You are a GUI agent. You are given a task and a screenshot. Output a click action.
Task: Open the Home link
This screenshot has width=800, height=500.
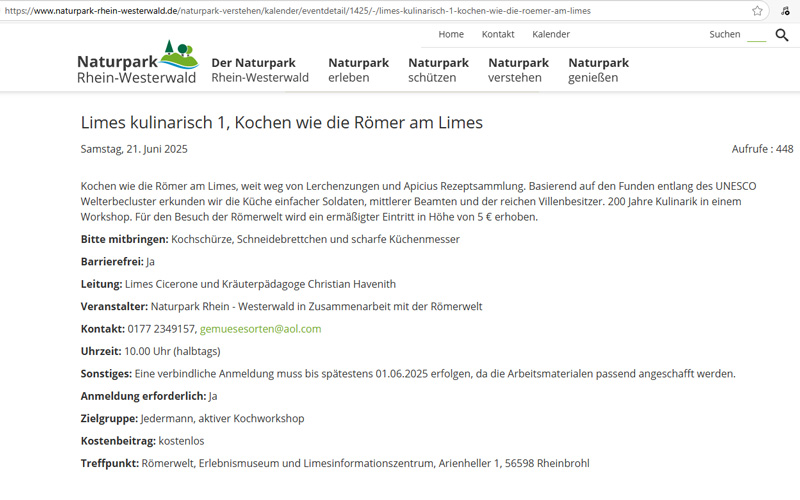point(451,34)
